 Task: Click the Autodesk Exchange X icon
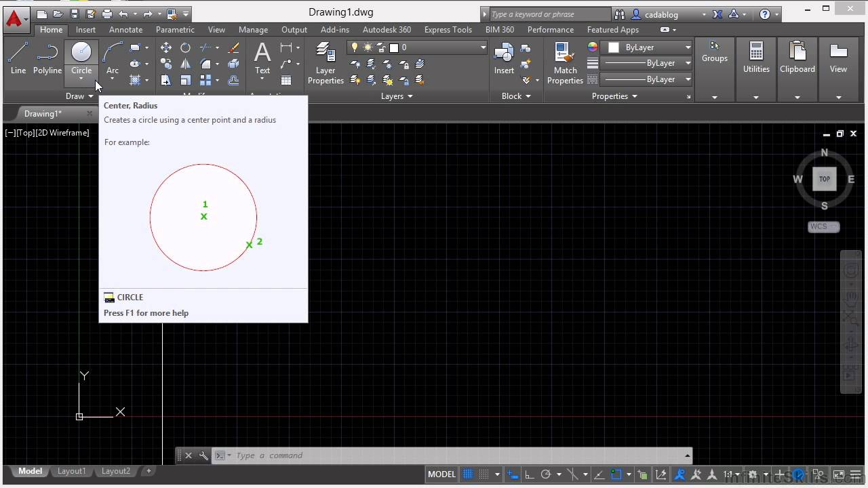pyautogui.click(x=717, y=14)
